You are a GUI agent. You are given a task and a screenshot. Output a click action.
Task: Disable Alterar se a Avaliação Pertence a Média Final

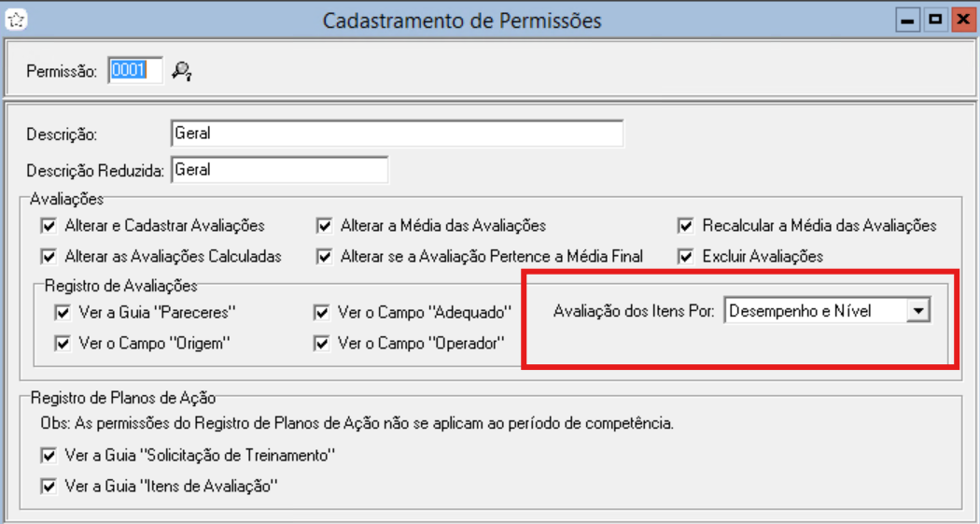325,256
